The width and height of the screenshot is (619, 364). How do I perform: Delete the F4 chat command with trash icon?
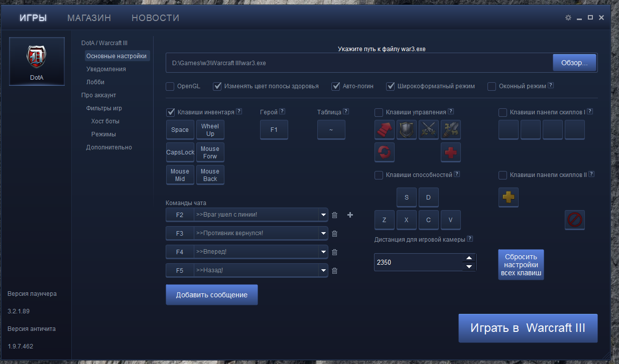click(335, 252)
